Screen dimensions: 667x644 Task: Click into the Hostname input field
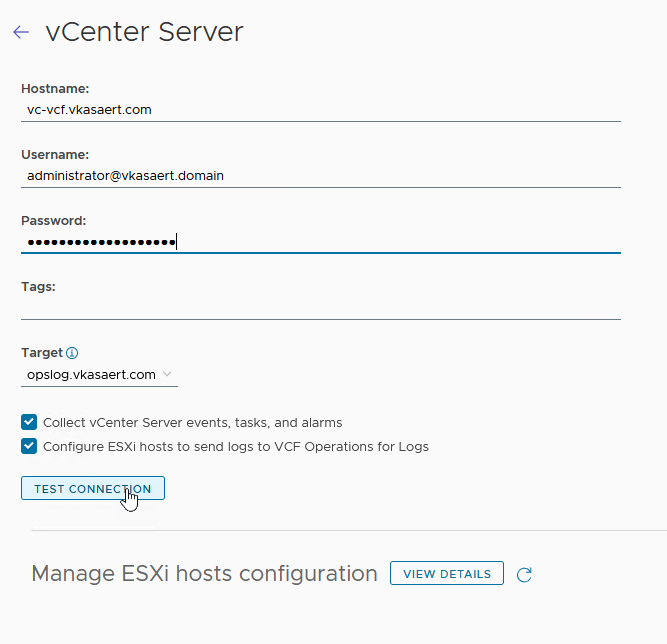click(320, 109)
